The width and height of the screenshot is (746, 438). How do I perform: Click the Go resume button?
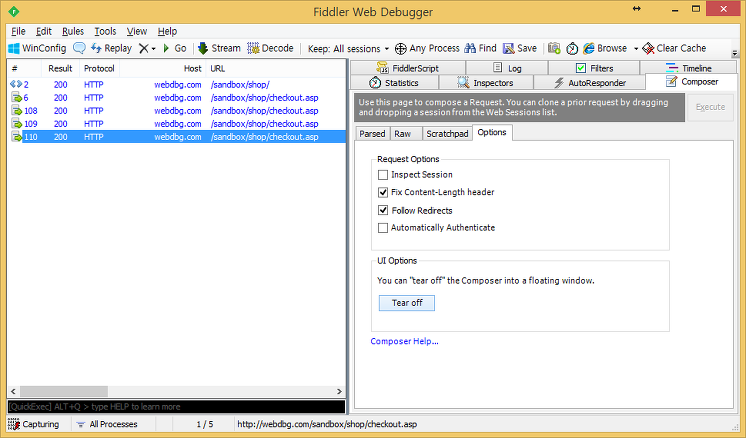tap(174, 48)
